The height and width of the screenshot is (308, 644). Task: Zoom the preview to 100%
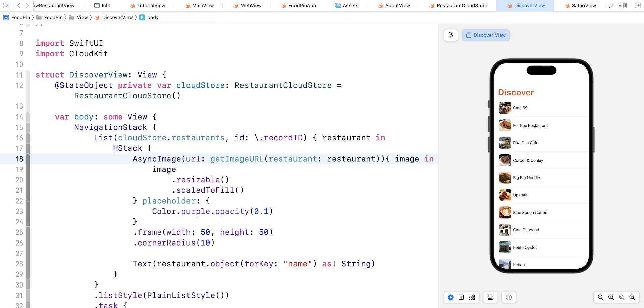(611, 297)
